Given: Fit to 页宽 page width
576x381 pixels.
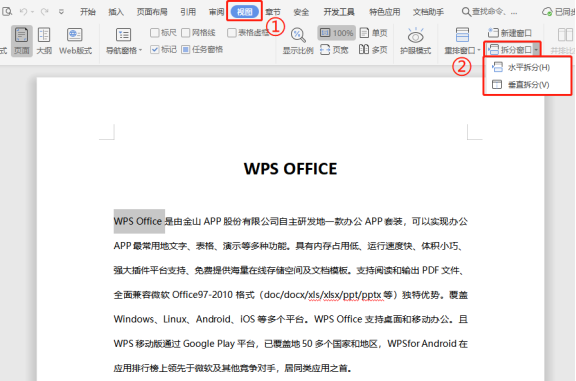Looking at the screenshot, I should click(x=334, y=50).
